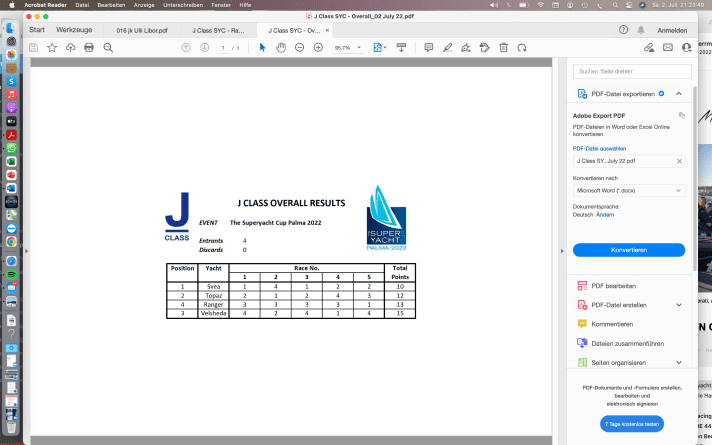Click the zoom in plus icon

318,47
